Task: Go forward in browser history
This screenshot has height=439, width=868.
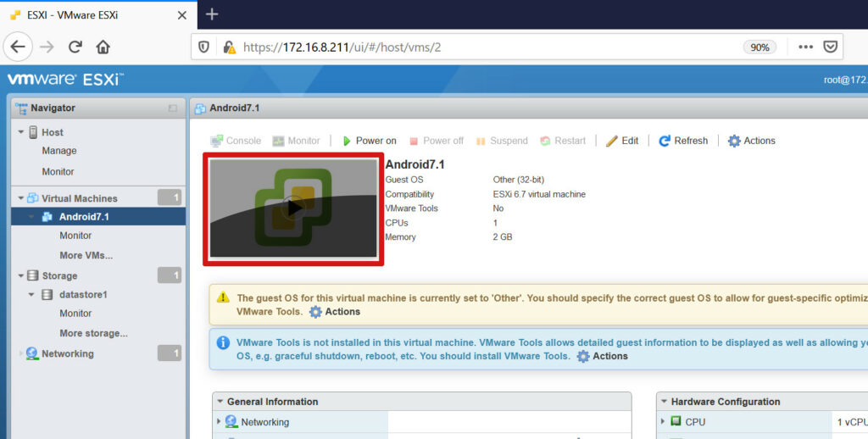Action: 47,47
